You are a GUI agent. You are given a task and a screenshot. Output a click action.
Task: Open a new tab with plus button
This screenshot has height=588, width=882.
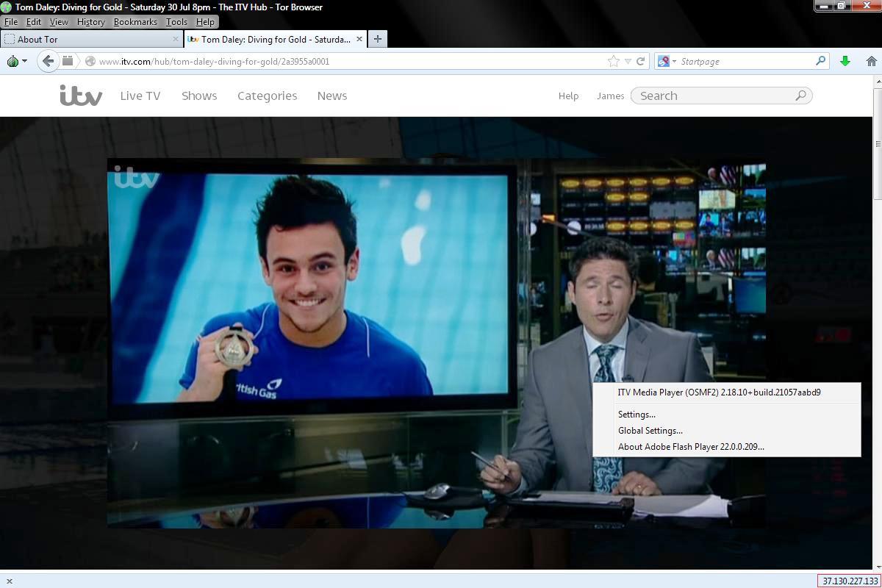coord(377,39)
